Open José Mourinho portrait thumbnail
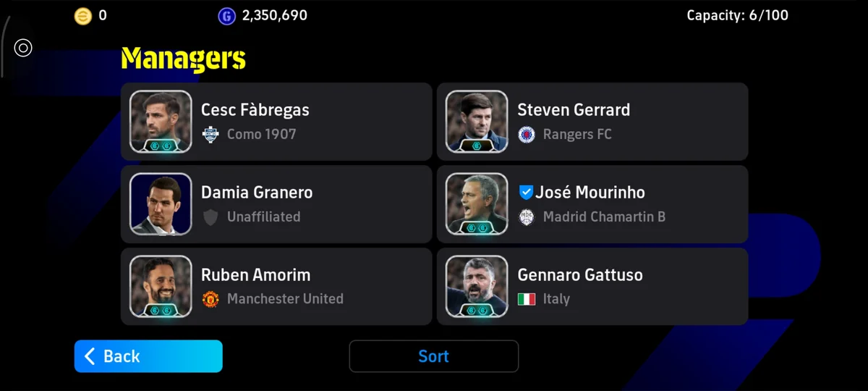The width and height of the screenshot is (868, 391). coord(477,204)
